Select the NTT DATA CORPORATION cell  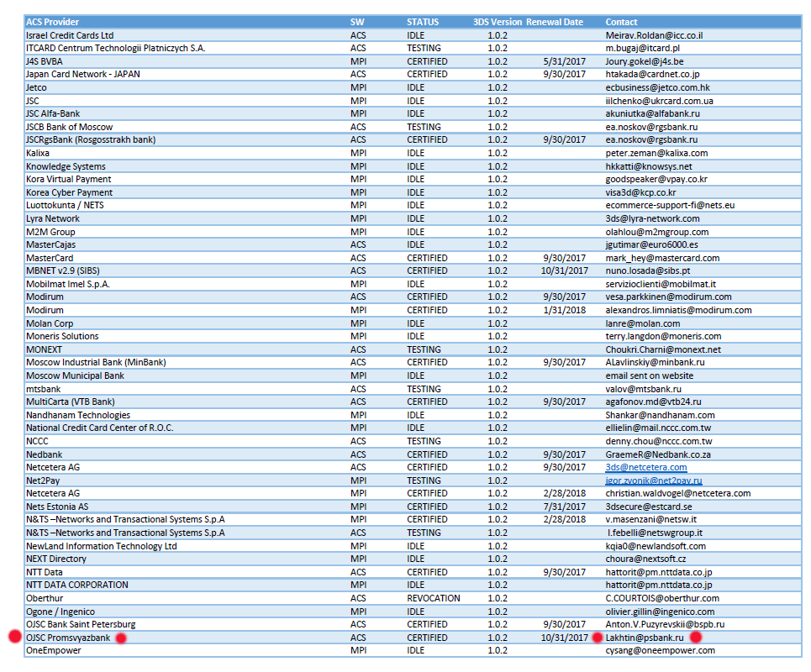pos(77,585)
